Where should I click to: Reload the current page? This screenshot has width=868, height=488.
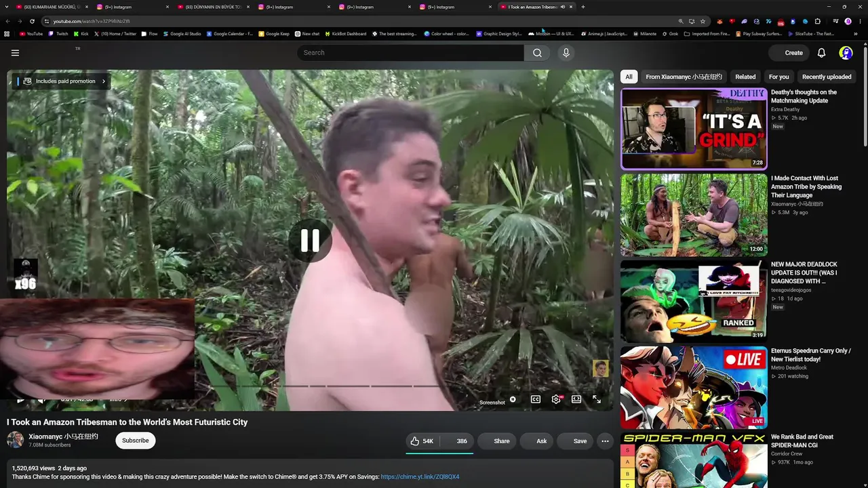[32, 21]
